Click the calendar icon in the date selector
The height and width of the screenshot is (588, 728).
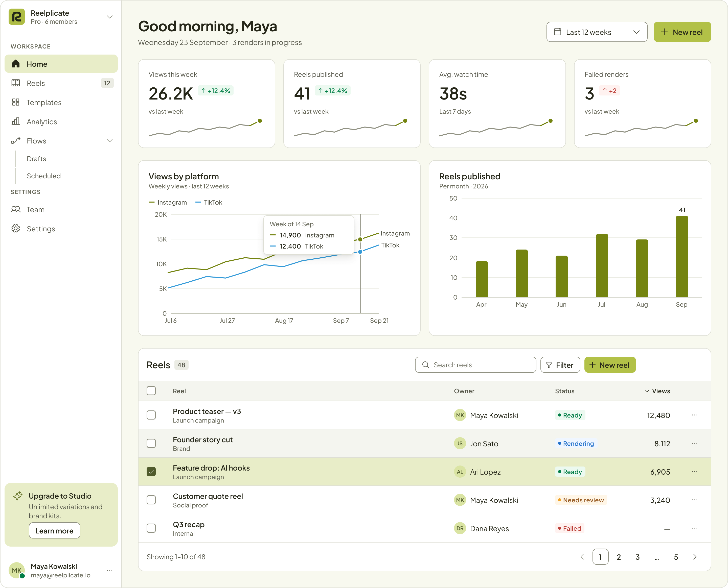pos(558,32)
